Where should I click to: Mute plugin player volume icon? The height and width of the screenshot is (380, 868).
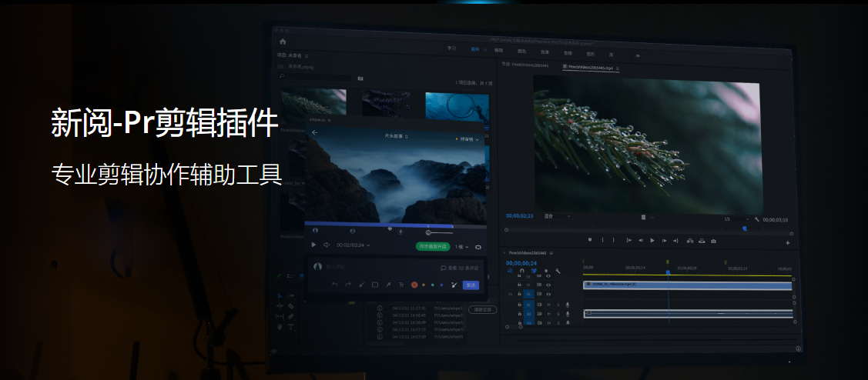pyautogui.click(x=327, y=245)
